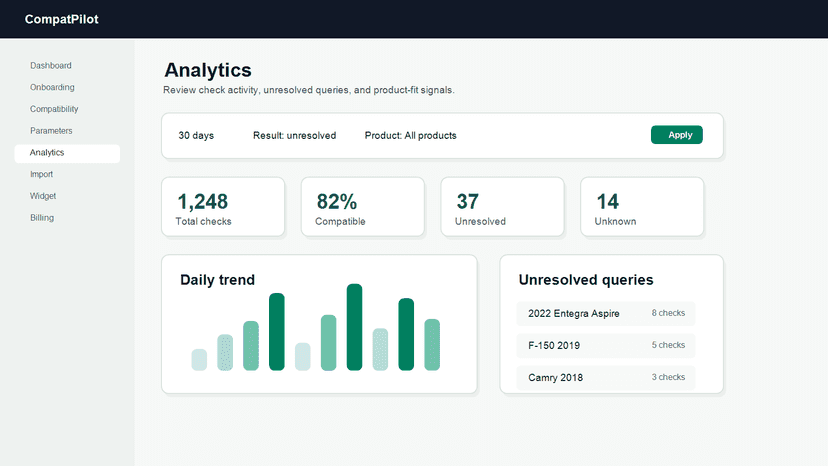828x466 pixels.
Task: Click the 8 checks count
Action: [x=668, y=313]
